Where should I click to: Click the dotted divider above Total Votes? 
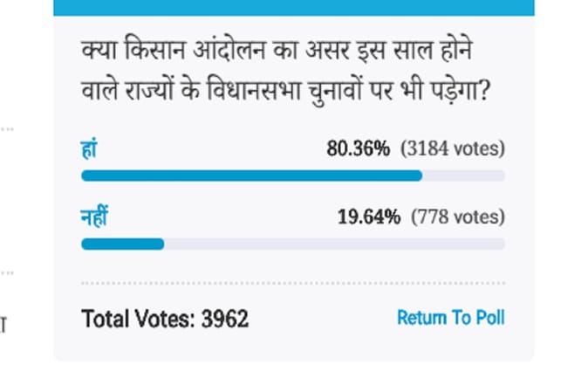pos(293,283)
